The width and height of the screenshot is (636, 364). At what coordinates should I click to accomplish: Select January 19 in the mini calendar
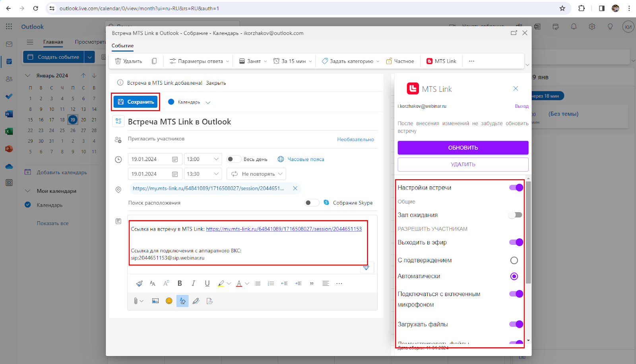tap(73, 120)
